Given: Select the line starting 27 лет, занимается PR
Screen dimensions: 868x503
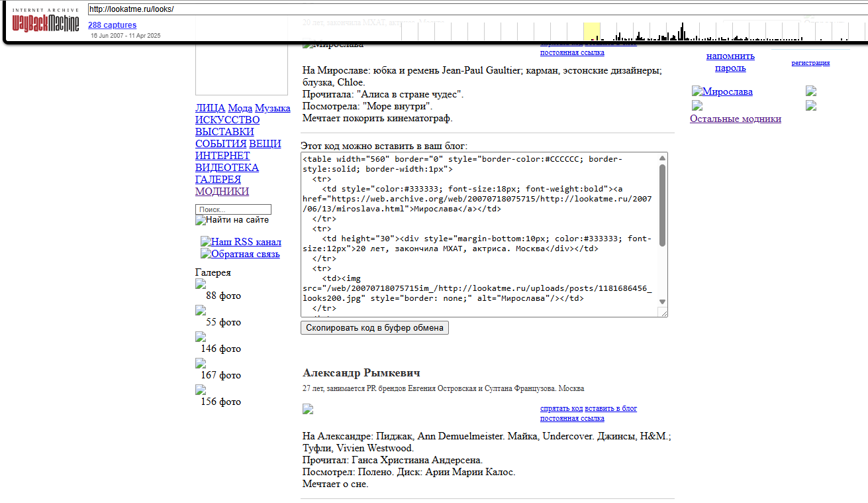Looking at the screenshot, I should coord(444,388).
